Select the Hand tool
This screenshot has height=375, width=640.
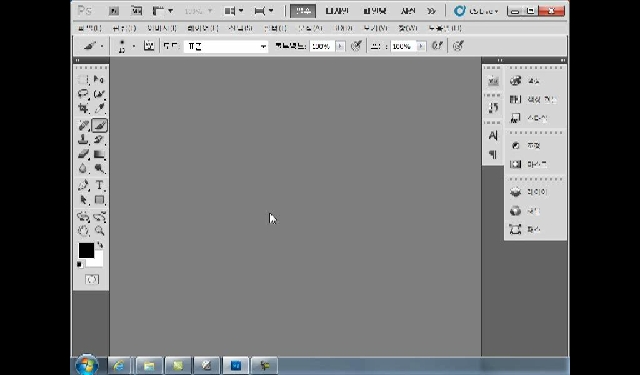tap(83, 231)
